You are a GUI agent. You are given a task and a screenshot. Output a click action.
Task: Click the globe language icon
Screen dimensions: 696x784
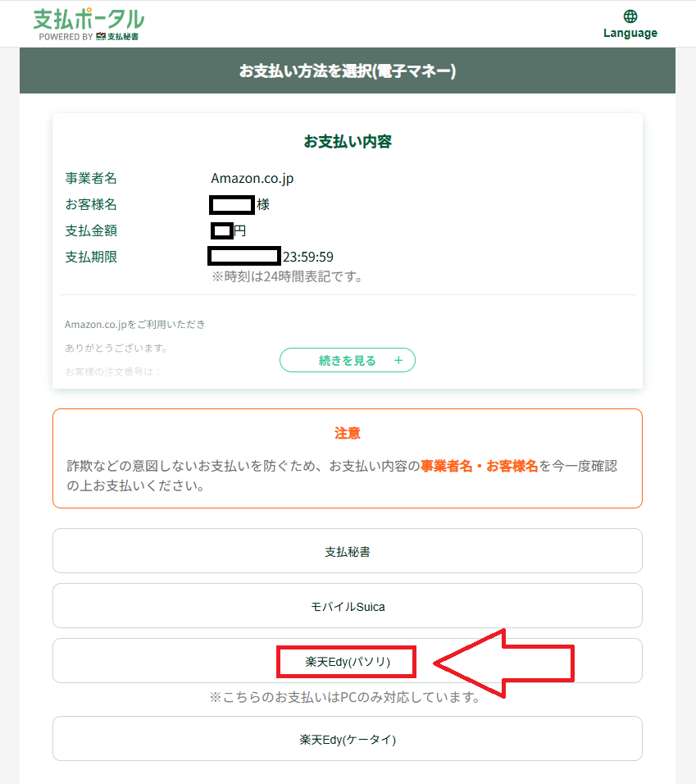tap(630, 16)
